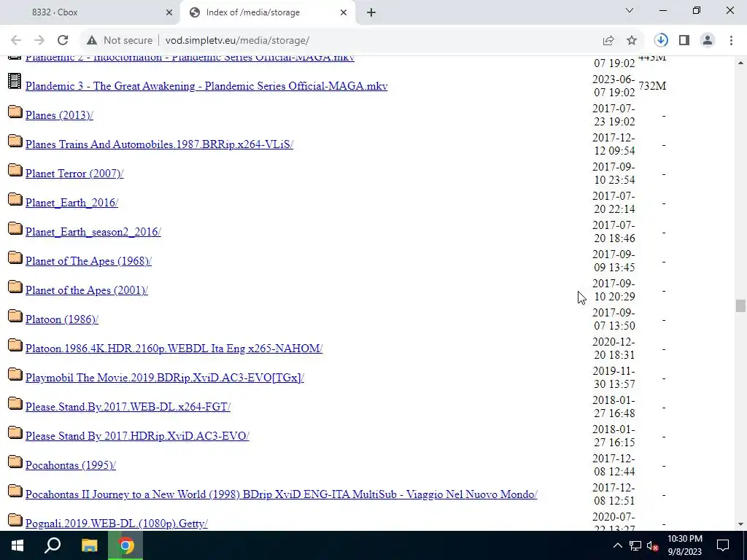Open Pocahontas II Journey to a New World link
This screenshot has width=747, height=560.
281,494
